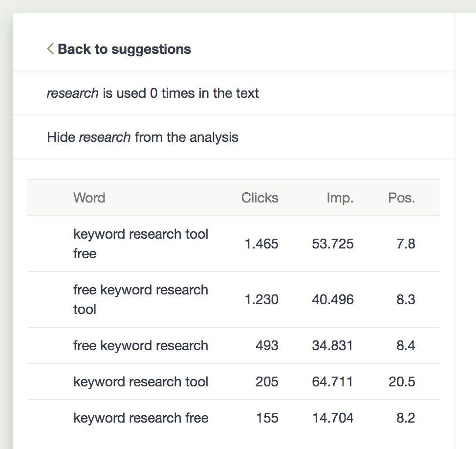Image resolution: width=476 pixels, height=449 pixels.
Task: Click the position value 8.3
Action: 406,299
